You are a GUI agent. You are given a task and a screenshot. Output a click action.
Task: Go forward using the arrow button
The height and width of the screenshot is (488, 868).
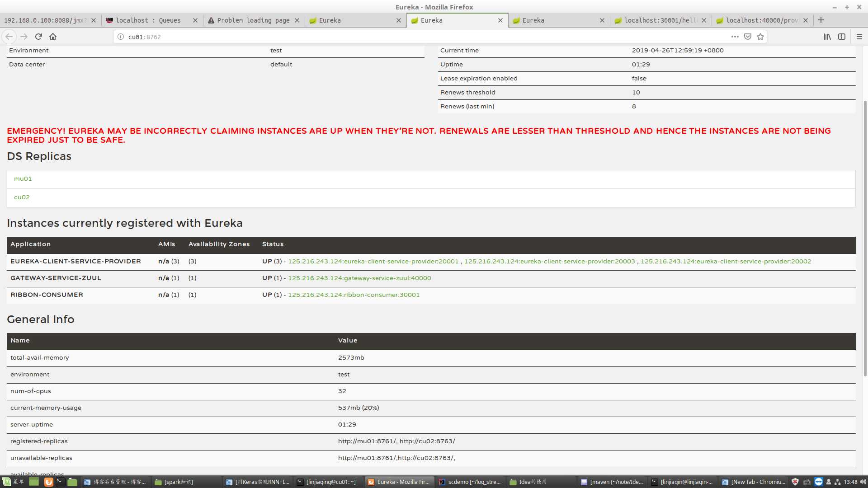[x=24, y=37]
